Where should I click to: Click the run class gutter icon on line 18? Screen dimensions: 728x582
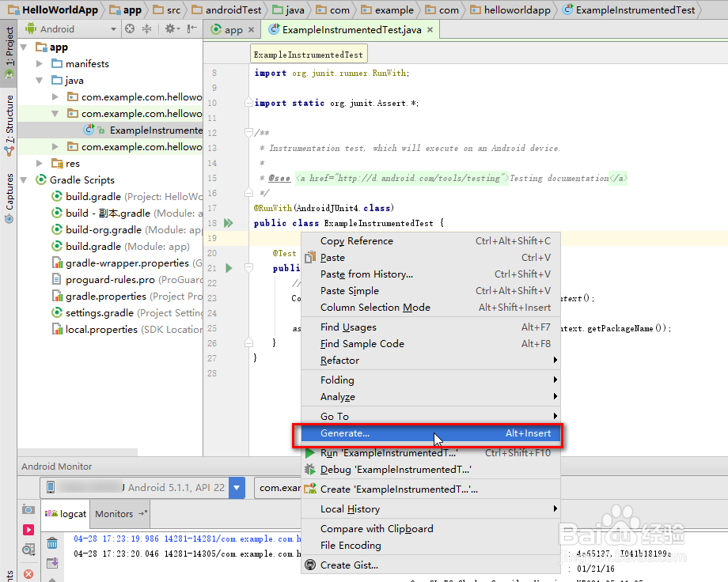coord(229,223)
